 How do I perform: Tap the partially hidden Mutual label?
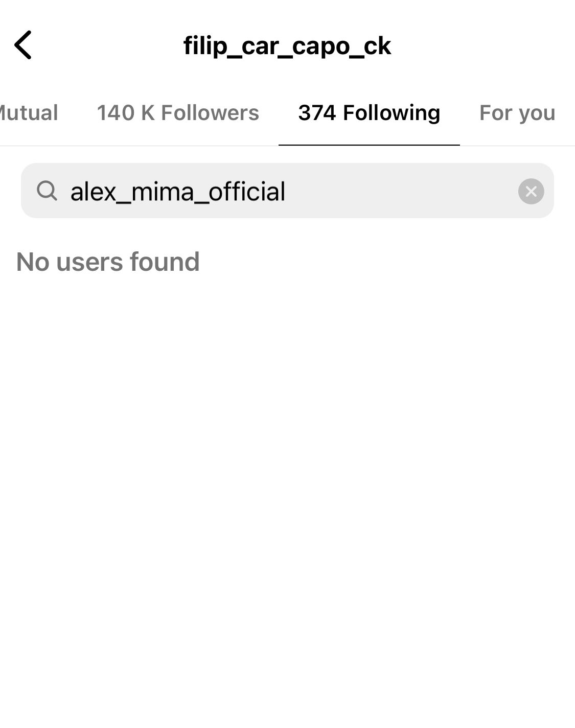click(29, 113)
